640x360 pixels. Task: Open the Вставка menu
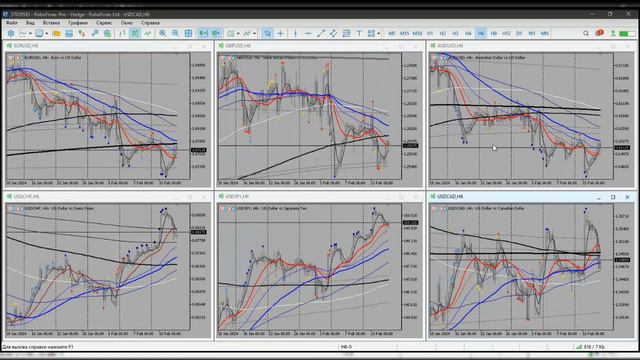(51, 23)
